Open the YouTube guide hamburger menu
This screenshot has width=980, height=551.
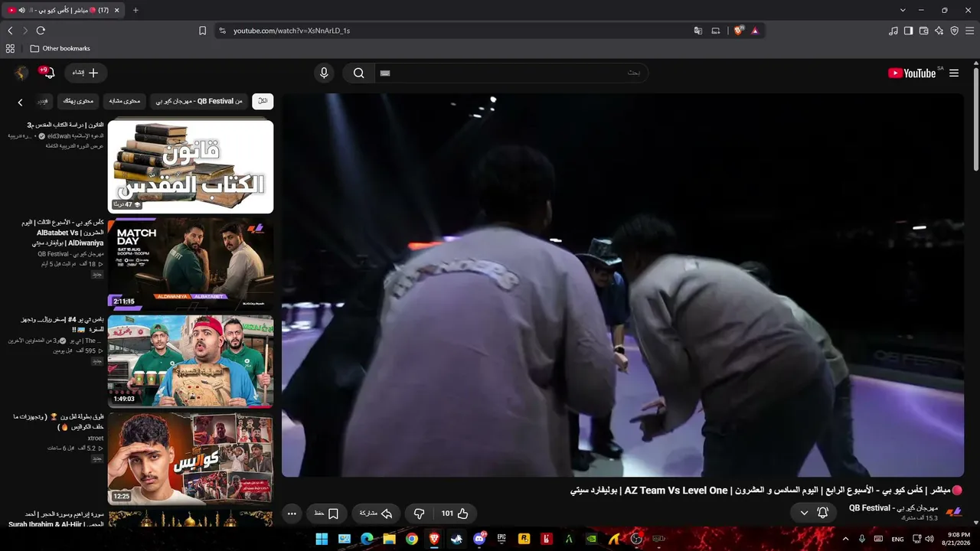click(954, 73)
